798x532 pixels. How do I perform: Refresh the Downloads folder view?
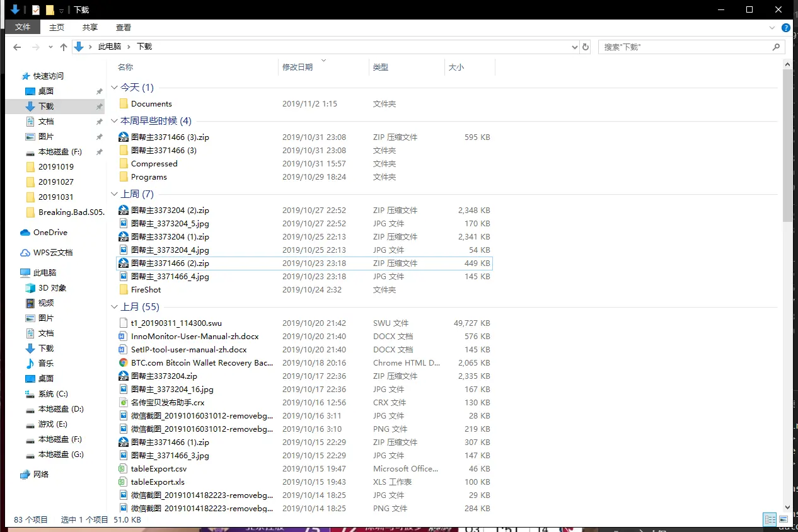click(586, 47)
